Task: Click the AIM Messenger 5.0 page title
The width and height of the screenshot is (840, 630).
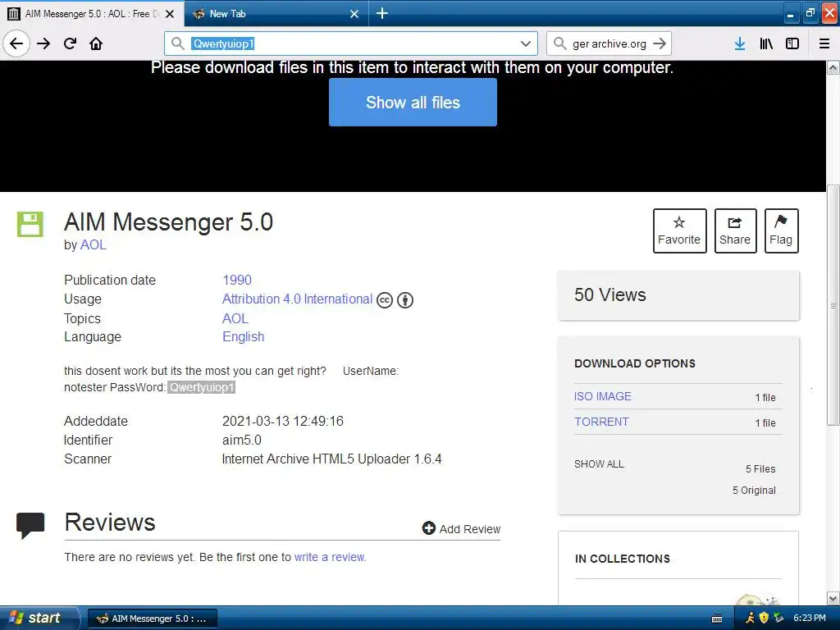Action: coord(168,221)
